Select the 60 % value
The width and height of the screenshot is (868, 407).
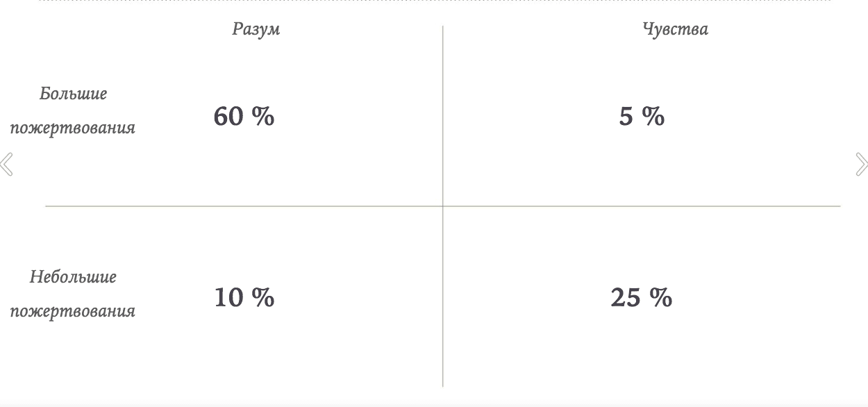pyautogui.click(x=244, y=116)
